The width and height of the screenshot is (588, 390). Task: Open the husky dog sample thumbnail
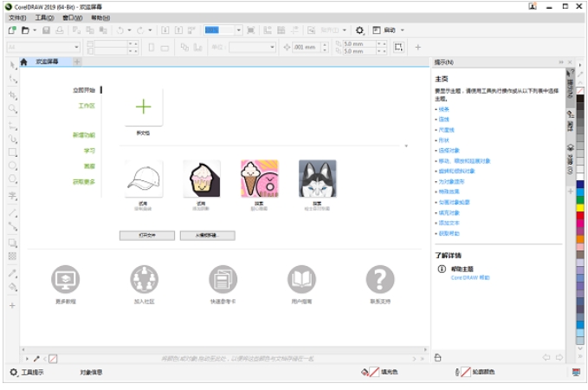click(x=317, y=179)
